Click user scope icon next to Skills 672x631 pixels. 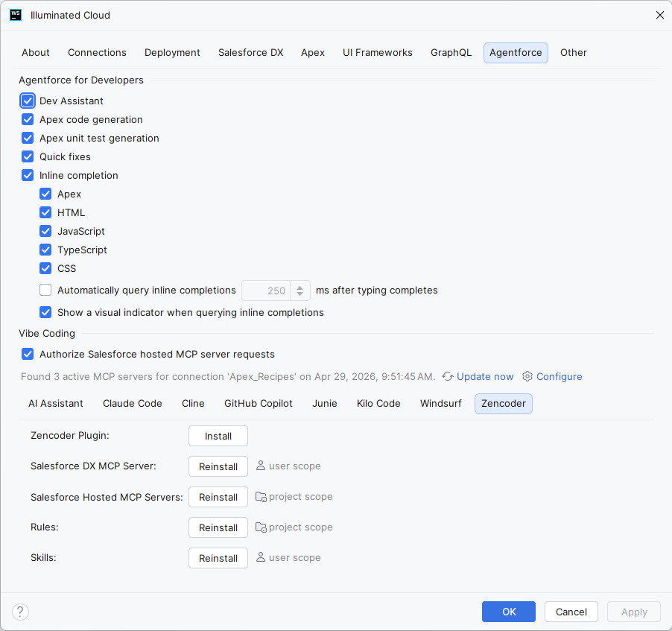pyautogui.click(x=260, y=557)
